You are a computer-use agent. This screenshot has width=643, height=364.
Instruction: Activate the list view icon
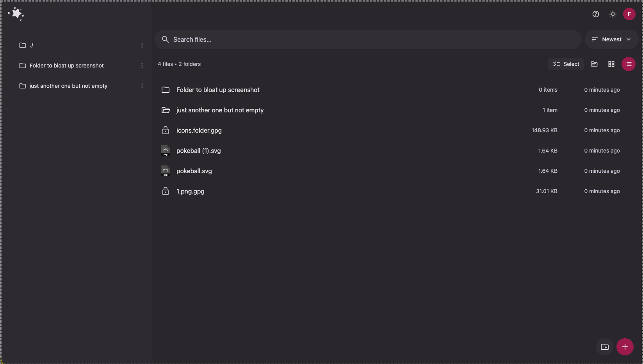628,64
